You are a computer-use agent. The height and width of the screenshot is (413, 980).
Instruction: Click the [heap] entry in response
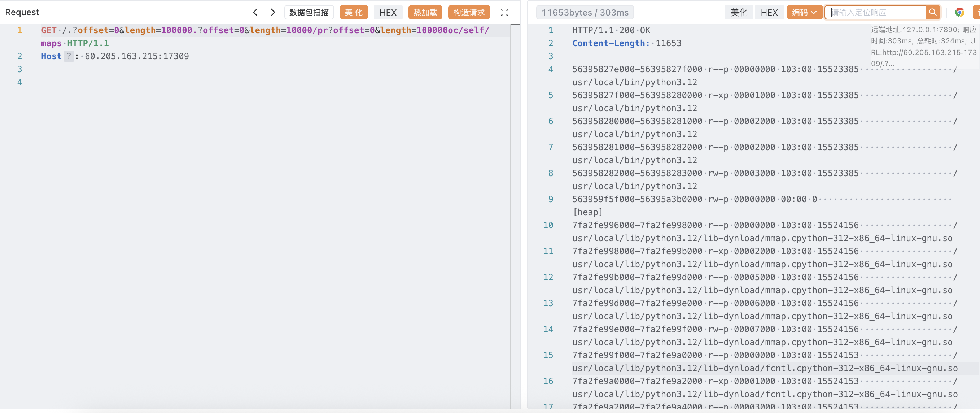pyautogui.click(x=588, y=212)
